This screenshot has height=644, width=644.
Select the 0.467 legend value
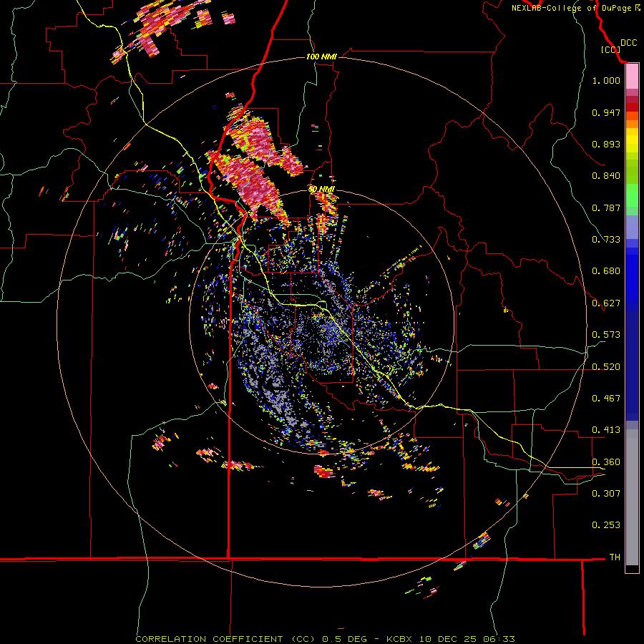[x=606, y=399]
